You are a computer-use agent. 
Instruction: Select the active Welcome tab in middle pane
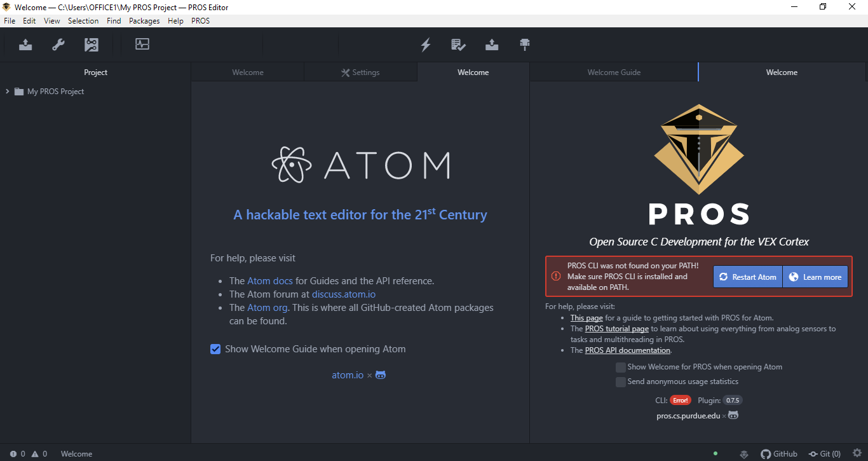click(473, 72)
